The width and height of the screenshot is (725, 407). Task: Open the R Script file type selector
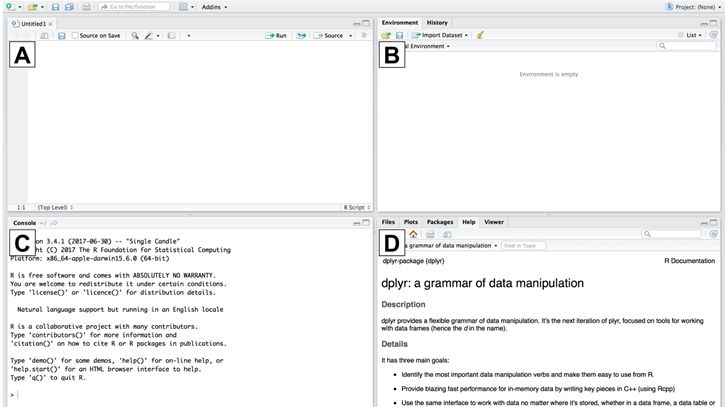click(x=356, y=208)
